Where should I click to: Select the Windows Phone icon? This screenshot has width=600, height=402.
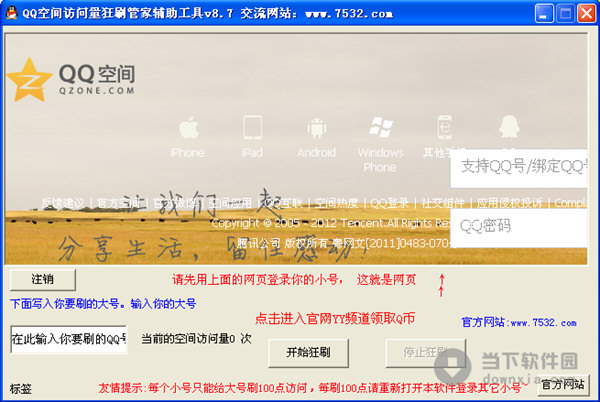[380, 127]
